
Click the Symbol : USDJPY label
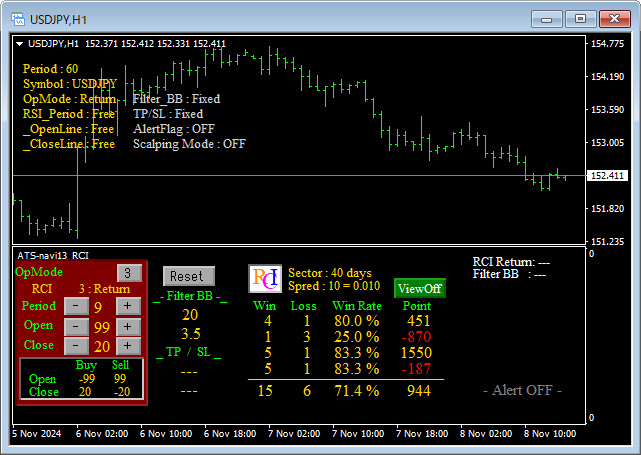tap(70, 84)
